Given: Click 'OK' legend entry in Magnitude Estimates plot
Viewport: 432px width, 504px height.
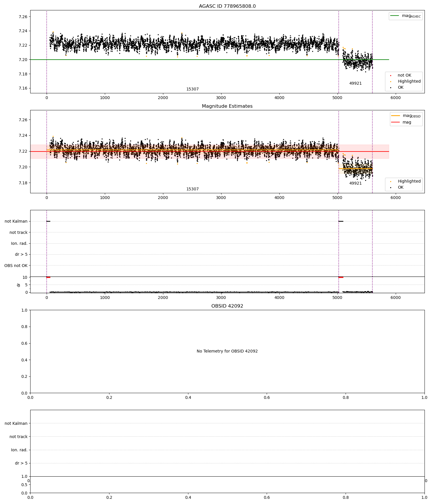Looking at the screenshot, I should pos(397,187).
